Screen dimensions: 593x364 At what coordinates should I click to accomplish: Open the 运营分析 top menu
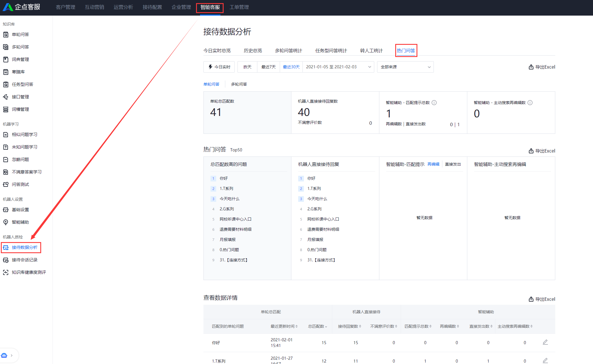[x=123, y=7]
